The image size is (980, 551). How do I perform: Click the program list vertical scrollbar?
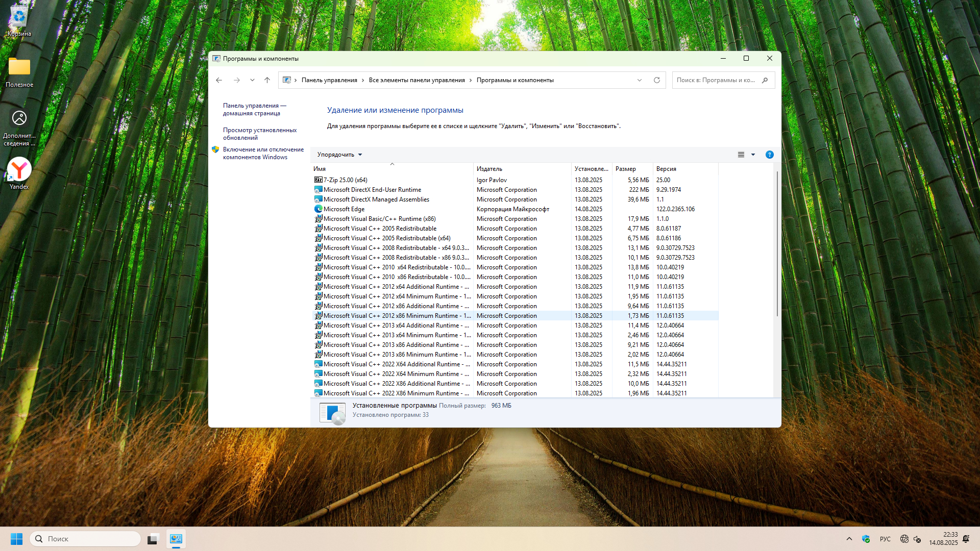(777, 245)
